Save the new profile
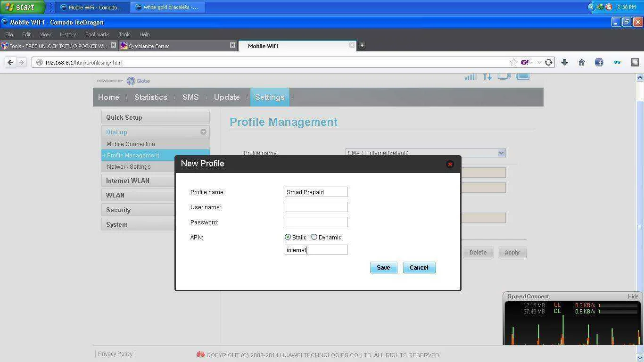 click(383, 268)
